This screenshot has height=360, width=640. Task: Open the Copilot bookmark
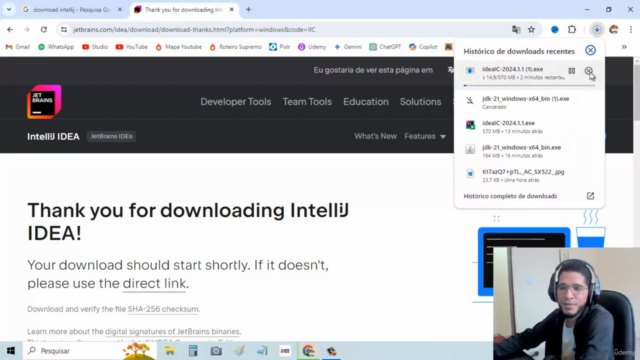(423, 47)
